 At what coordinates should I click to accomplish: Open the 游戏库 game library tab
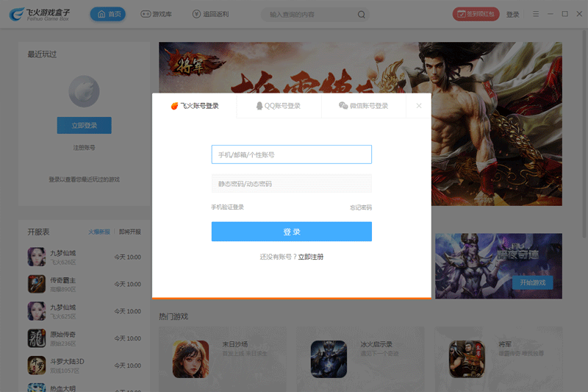[x=156, y=14]
